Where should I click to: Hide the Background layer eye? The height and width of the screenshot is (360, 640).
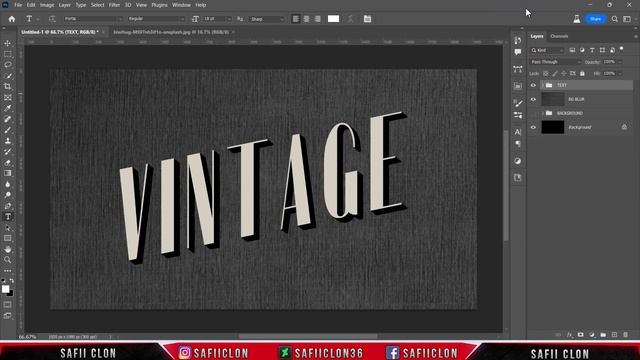tap(533, 127)
